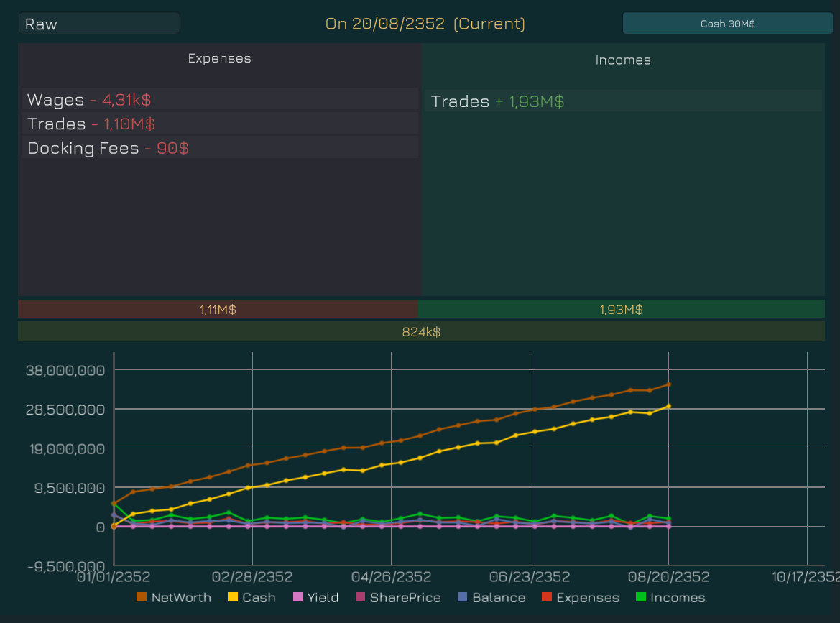This screenshot has height=623, width=840.
Task: Hide the Expenses series in legend
Action: (580, 598)
